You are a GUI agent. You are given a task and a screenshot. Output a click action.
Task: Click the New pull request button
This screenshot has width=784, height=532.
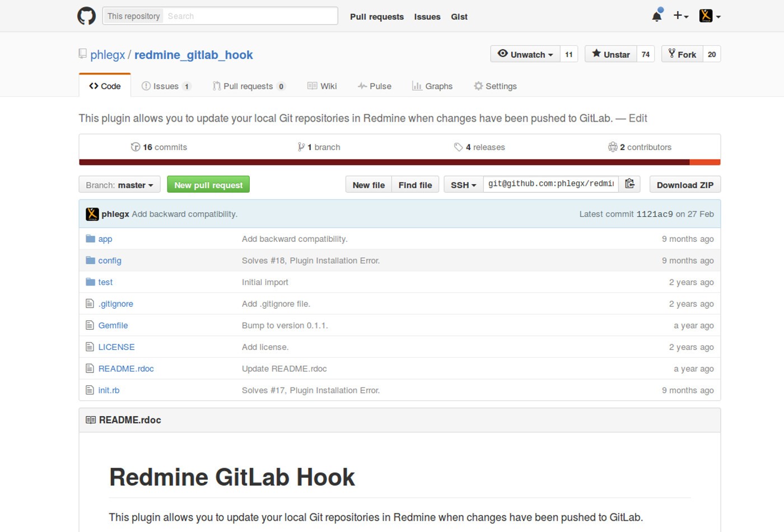tap(208, 184)
